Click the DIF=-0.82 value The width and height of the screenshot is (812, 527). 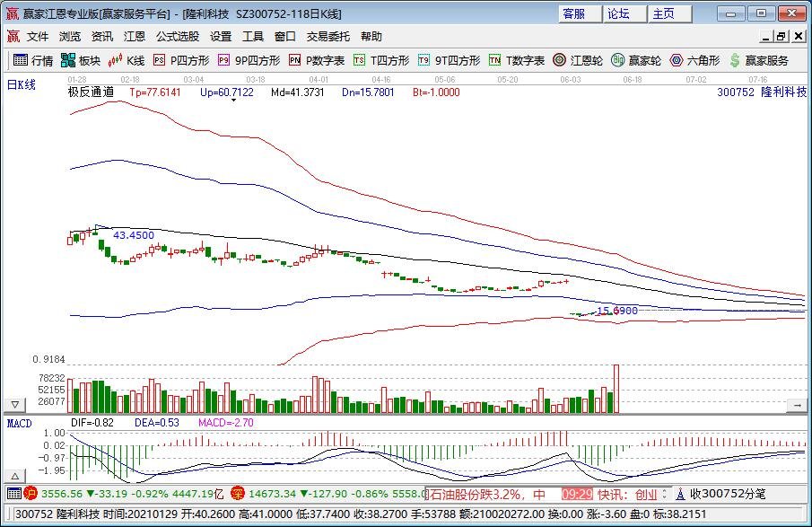click(92, 423)
